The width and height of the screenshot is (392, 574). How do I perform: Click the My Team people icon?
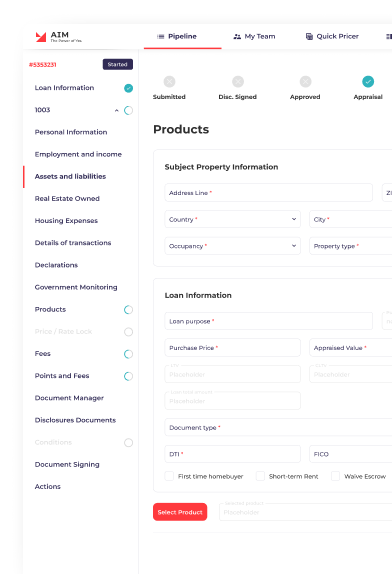point(237,37)
